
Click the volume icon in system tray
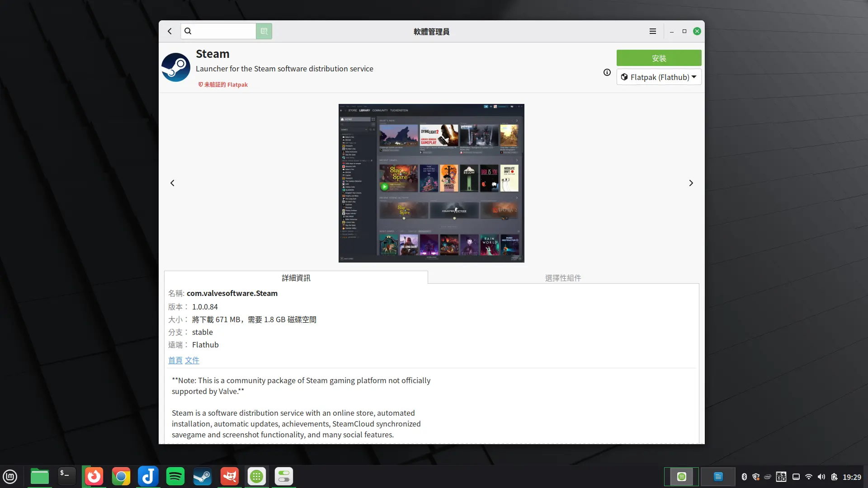point(821,477)
